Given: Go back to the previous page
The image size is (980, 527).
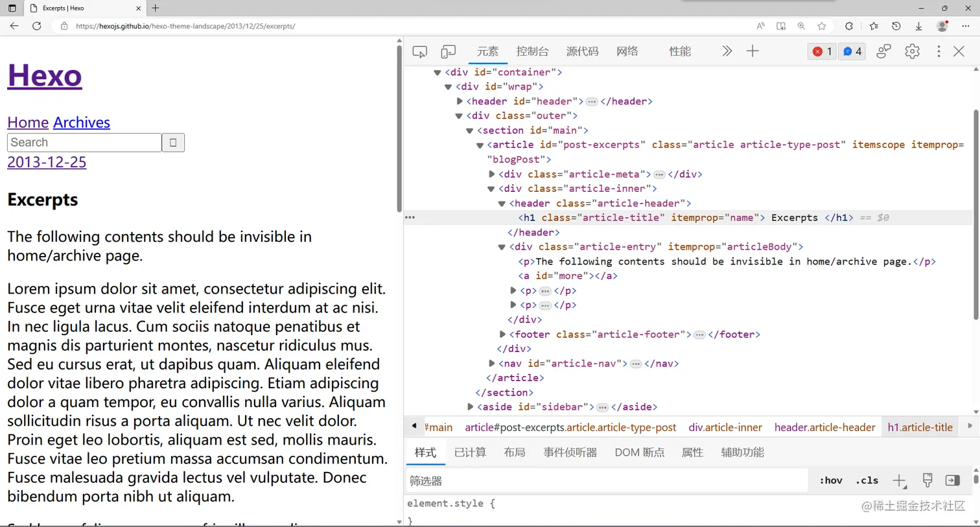Looking at the screenshot, I should click(14, 26).
